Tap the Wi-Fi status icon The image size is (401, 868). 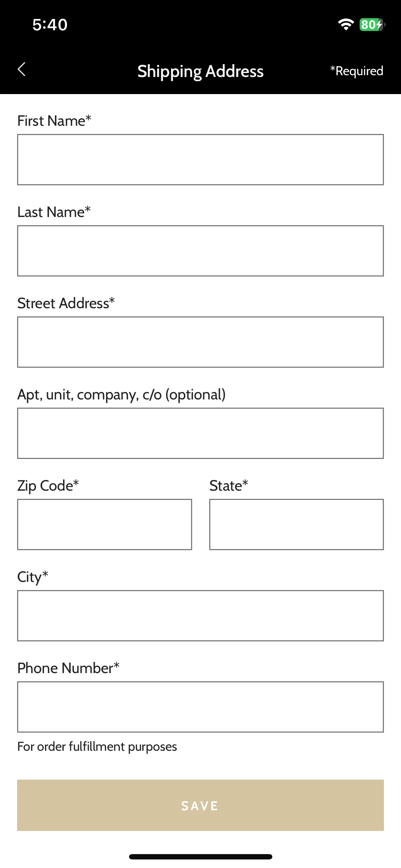[x=346, y=24]
